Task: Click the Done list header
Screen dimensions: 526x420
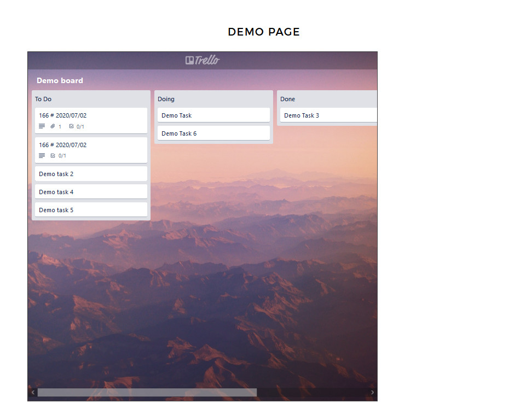Action: click(x=287, y=99)
